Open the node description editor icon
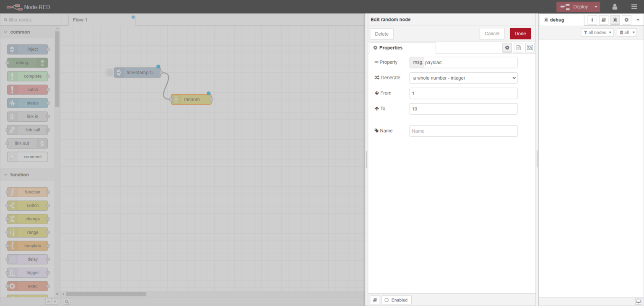Screen dimensions: 644x306 coord(519,48)
